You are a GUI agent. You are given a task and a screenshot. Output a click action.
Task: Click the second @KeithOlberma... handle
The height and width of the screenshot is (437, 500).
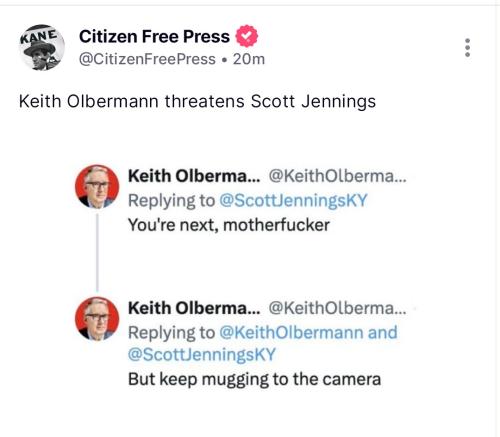pos(337,308)
